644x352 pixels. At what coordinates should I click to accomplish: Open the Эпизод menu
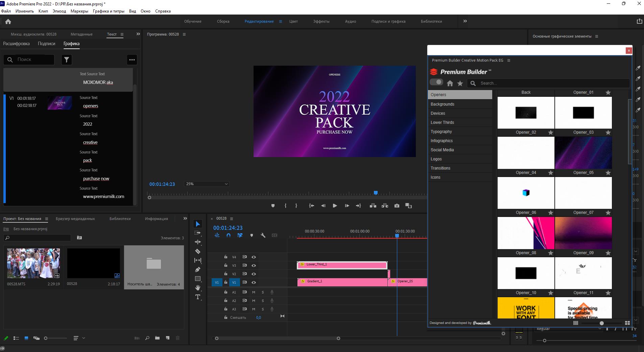59,11
